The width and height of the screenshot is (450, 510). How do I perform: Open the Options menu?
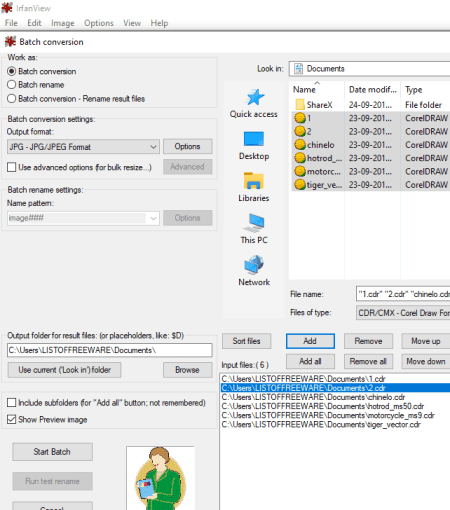point(99,23)
